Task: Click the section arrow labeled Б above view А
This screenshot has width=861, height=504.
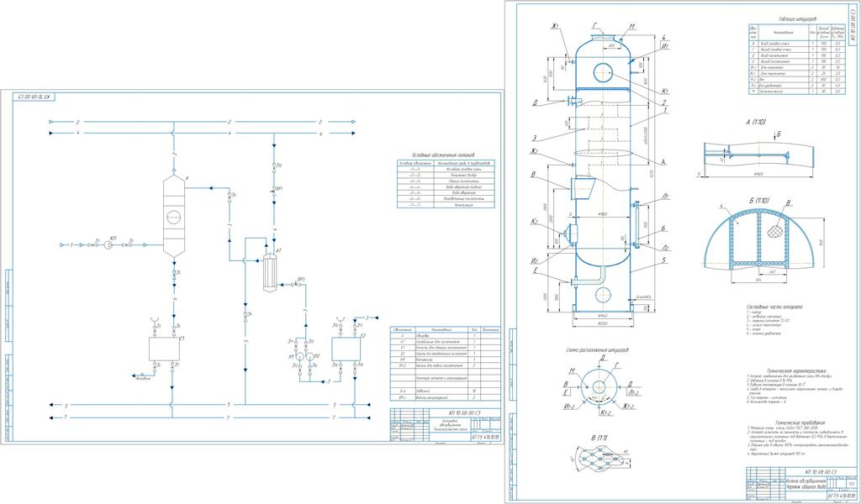Action: point(776,135)
